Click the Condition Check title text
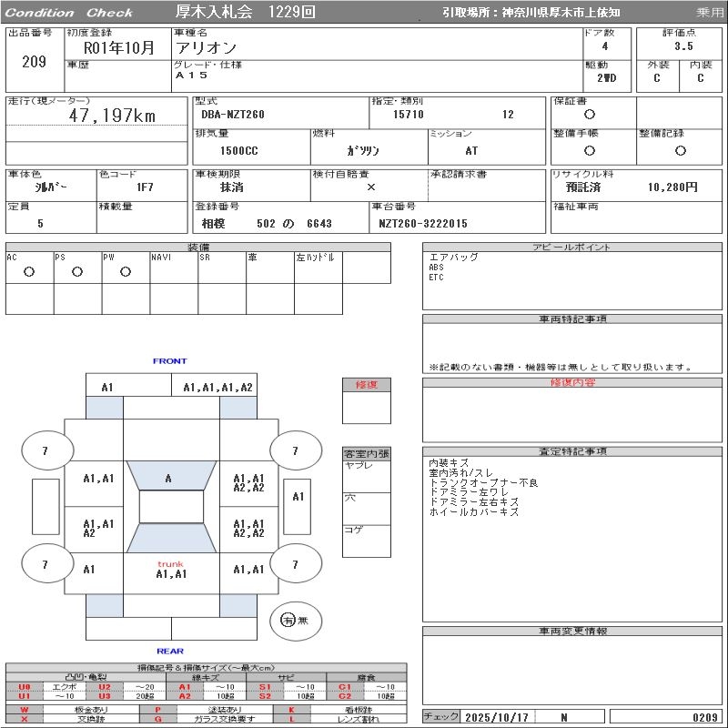728x728 pixels. click(x=69, y=13)
